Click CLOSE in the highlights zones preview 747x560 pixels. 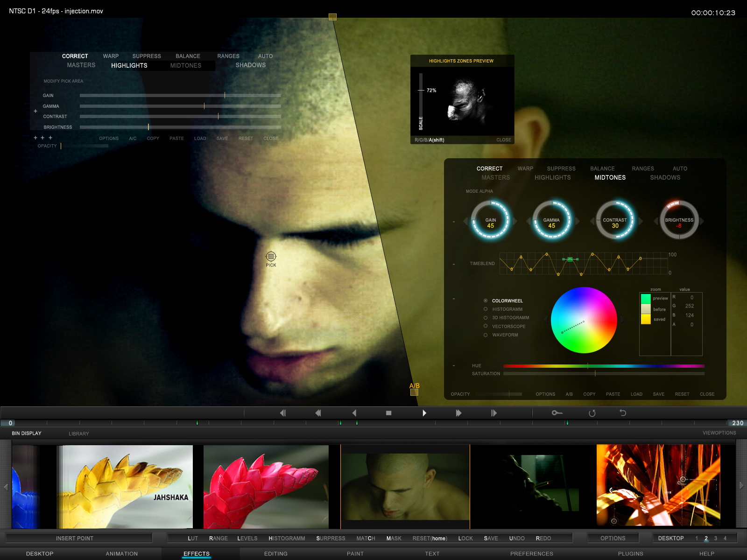click(503, 140)
